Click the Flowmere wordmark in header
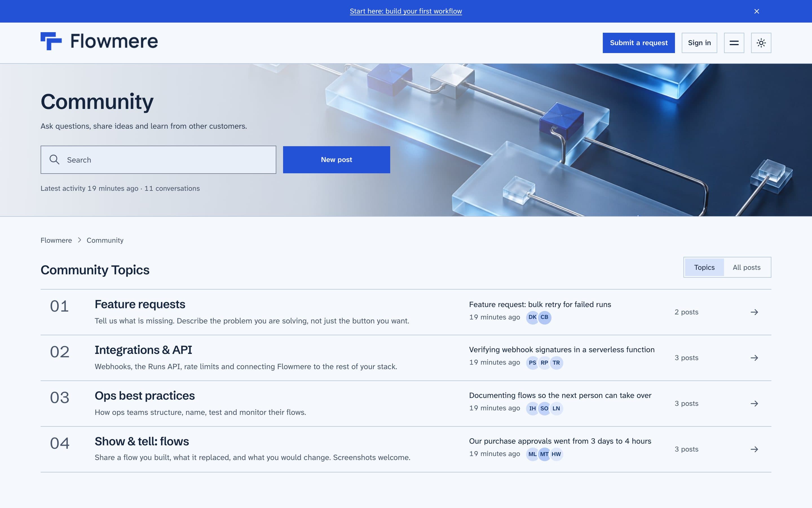The width and height of the screenshot is (812, 508). tap(114, 41)
